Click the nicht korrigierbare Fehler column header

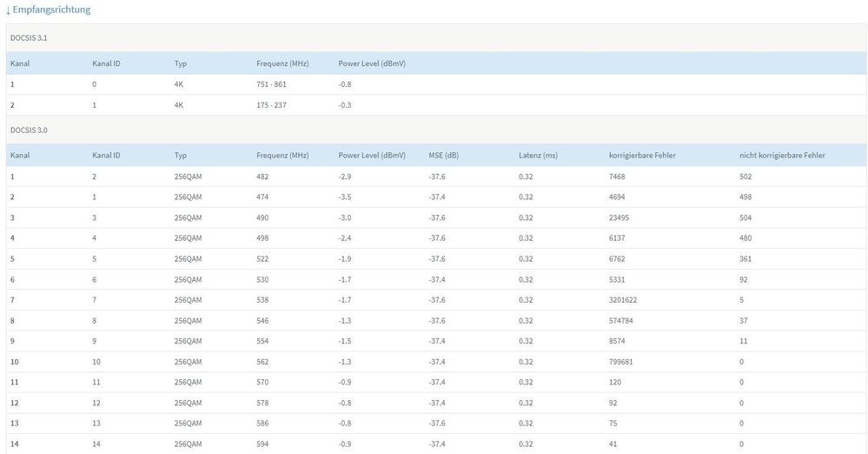782,156
